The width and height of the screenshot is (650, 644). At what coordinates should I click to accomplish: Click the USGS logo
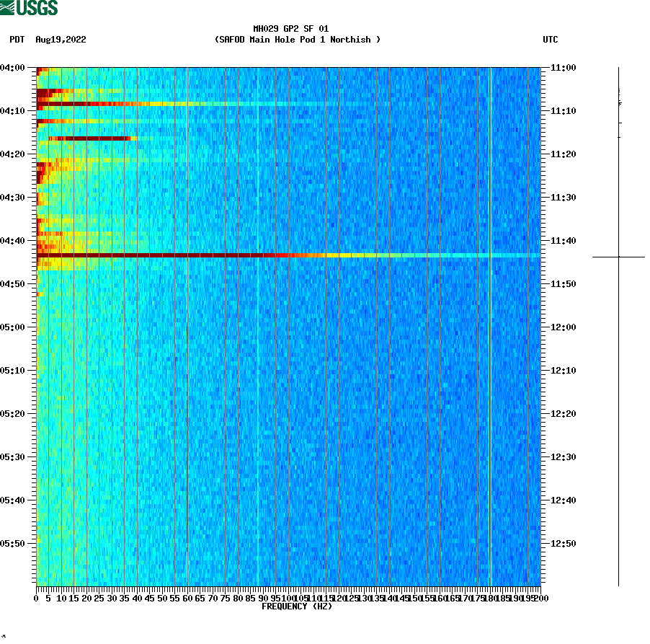[29, 9]
